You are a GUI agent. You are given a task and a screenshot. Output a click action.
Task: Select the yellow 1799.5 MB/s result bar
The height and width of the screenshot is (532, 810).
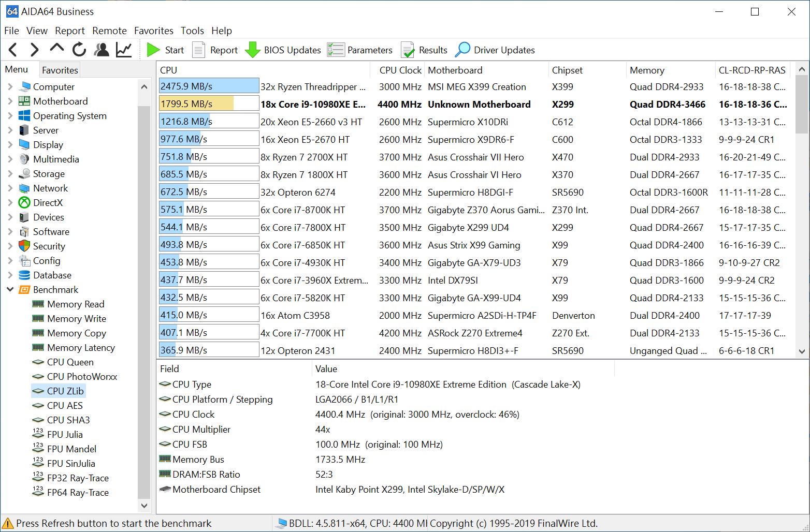point(209,104)
